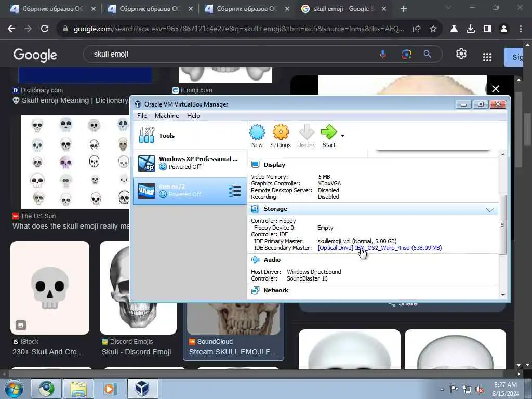Show hidden tray icons arrow
The height and width of the screenshot is (399, 532).
click(442, 390)
